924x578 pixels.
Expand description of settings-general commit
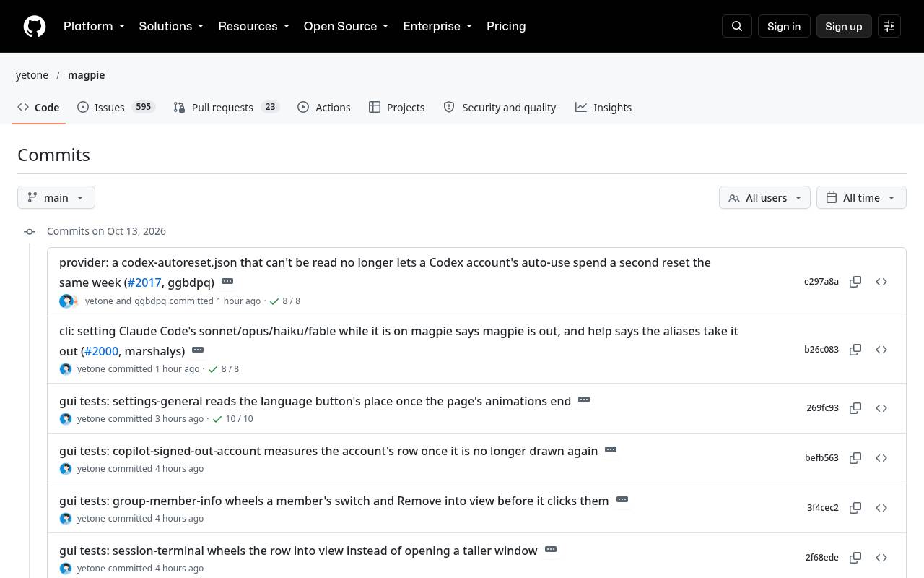pyautogui.click(x=584, y=400)
